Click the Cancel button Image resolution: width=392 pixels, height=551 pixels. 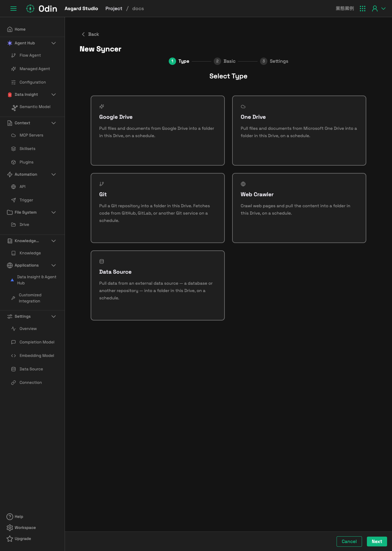(349, 542)
